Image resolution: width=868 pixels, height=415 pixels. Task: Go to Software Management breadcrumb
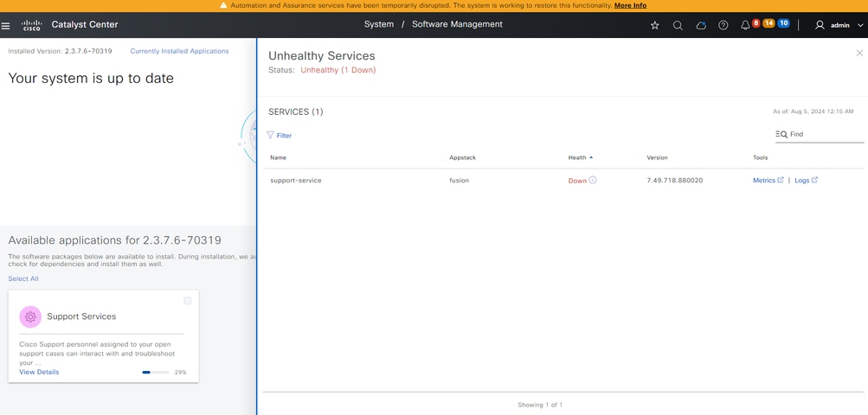[457, 24]
